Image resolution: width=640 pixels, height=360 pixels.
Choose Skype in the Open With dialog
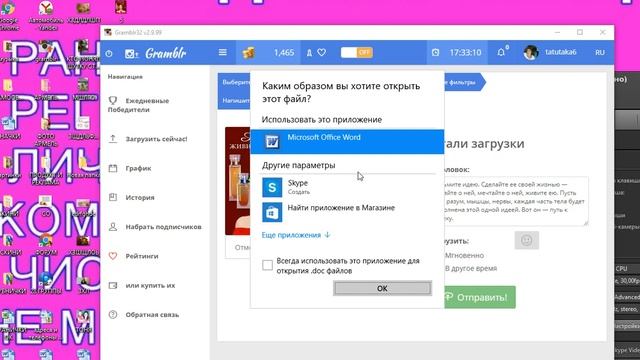(x=347, y=187)
